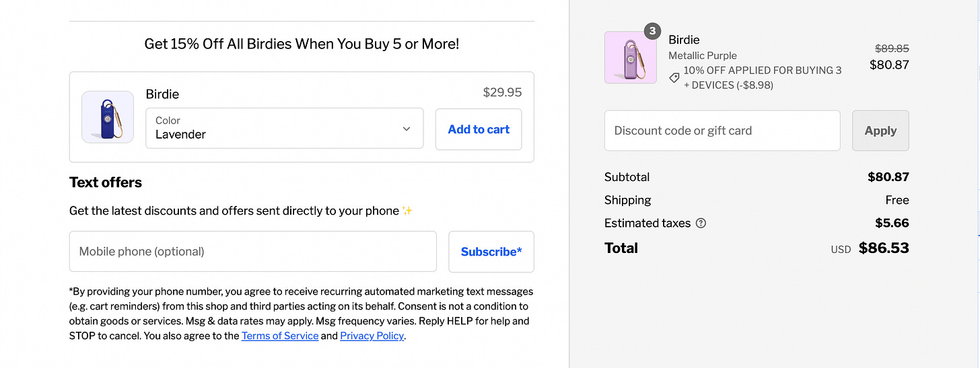
Task: Open the Terms of Service link
Action: point(280,336)
